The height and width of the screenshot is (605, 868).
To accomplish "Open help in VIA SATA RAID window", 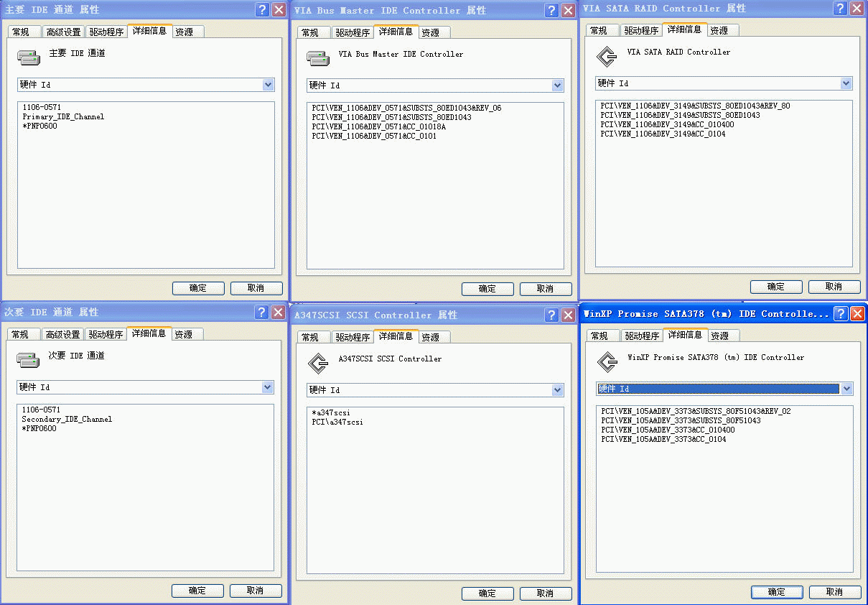I will click(x=840, y=9).
